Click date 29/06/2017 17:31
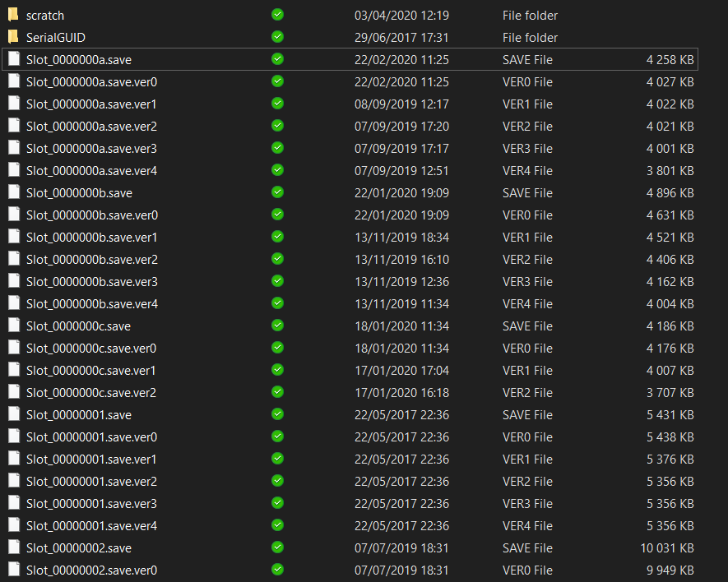Image resolution: width=728 pixels, height=582 pixels. pos(401,38)
